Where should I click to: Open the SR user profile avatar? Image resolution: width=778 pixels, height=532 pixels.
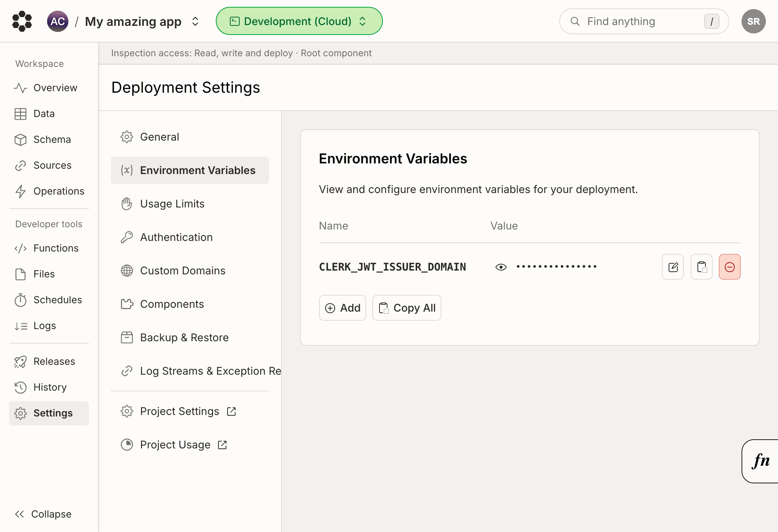pos(753,21)
